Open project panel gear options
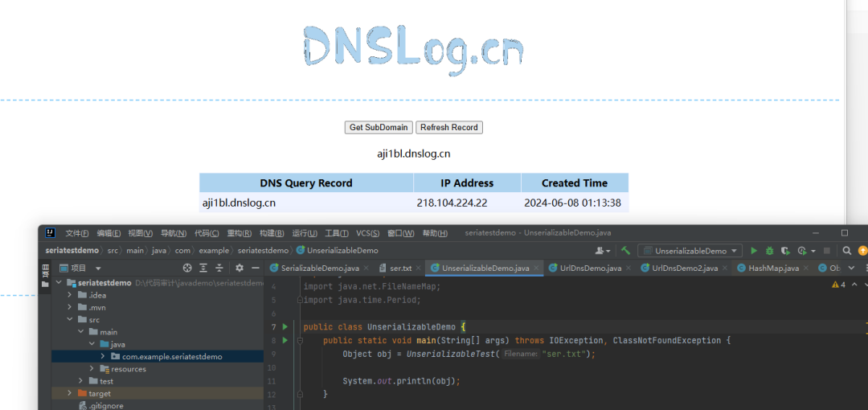Viewport: 868px width, 410px height. click(240, 269)
